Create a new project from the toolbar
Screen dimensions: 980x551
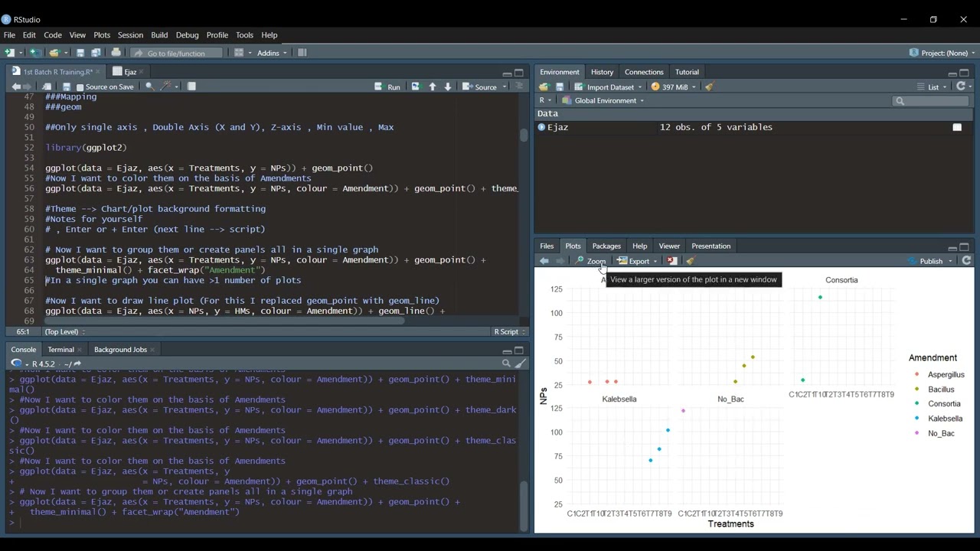pos(35,53)
